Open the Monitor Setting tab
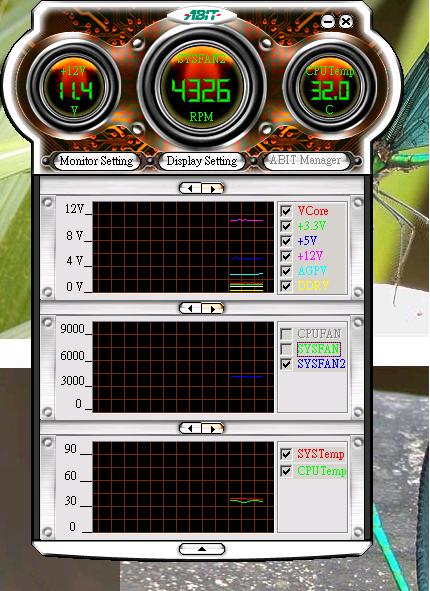Screen dimensions: 430x591 pyautogui.click(x=96, y=161)
